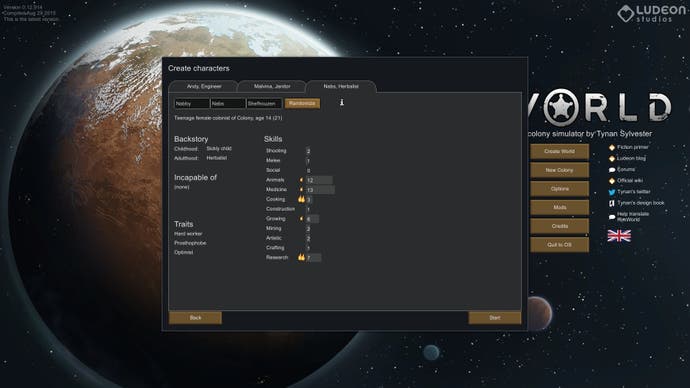
Task: Click the Quit to OS button
Action: pyautogui.click(x=559, y=245)
